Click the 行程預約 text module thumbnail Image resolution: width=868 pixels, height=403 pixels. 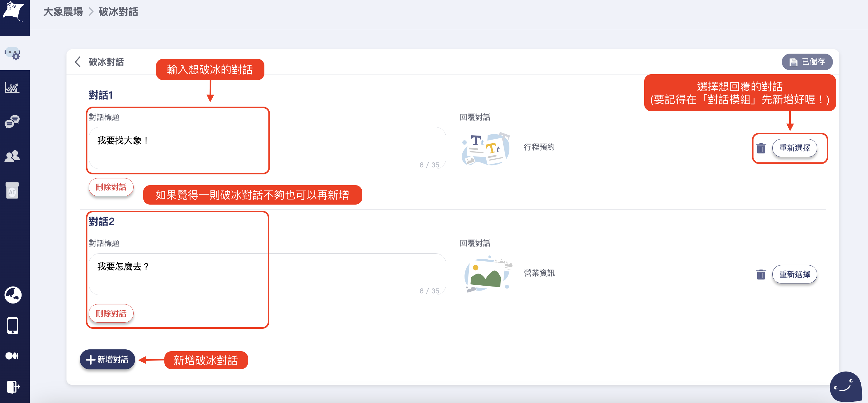(x=485, y=149)
